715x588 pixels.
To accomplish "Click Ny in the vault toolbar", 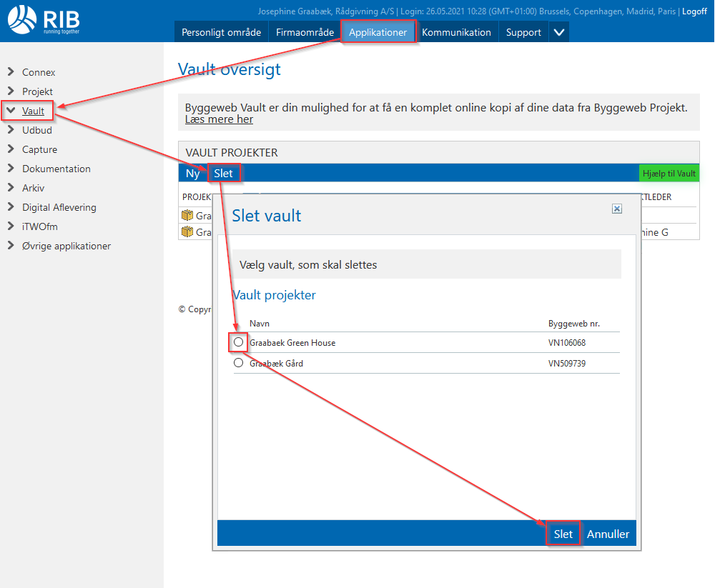I will [193, 174].
